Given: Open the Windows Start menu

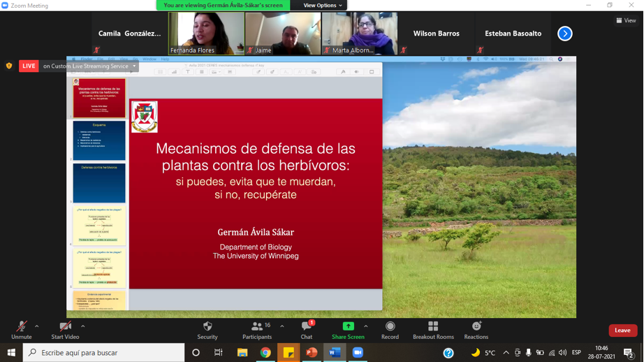Looking at the screenshot, I should point(11,352).
